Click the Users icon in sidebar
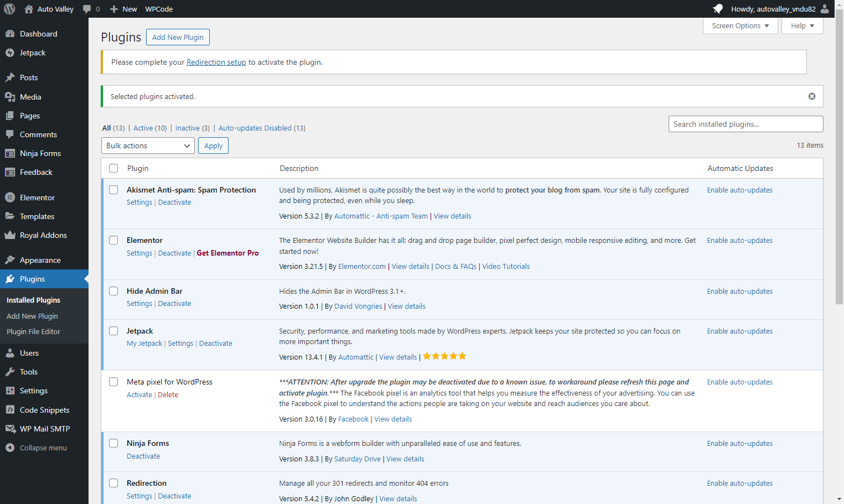Viewport: 844px width, 504px height. (x=10, y=353)
